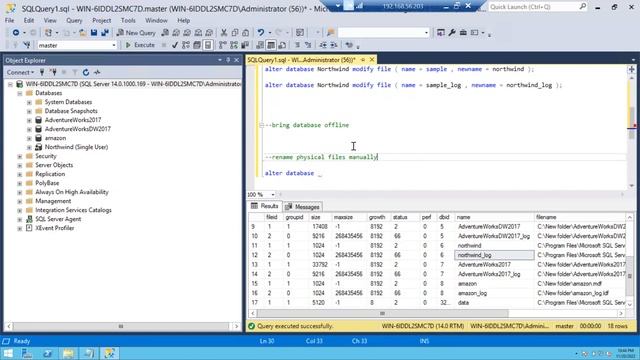Click the northwind_log cell in results

(494, 255)
